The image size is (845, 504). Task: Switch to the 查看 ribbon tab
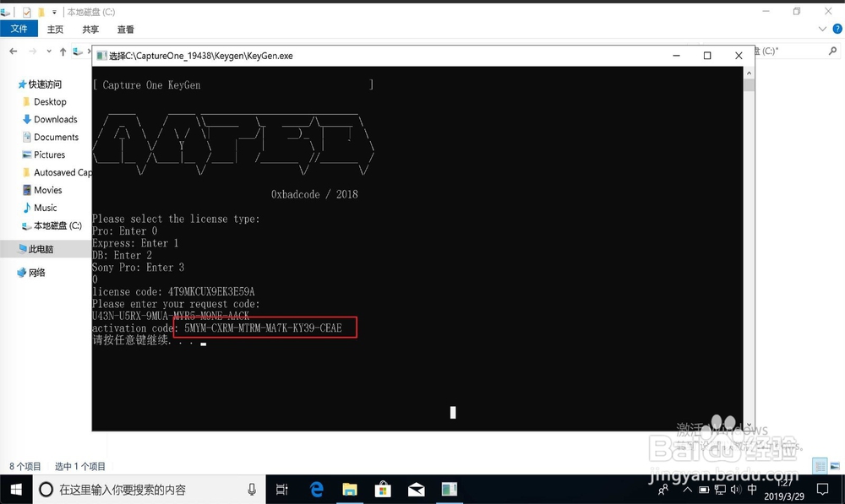[126, 29]
